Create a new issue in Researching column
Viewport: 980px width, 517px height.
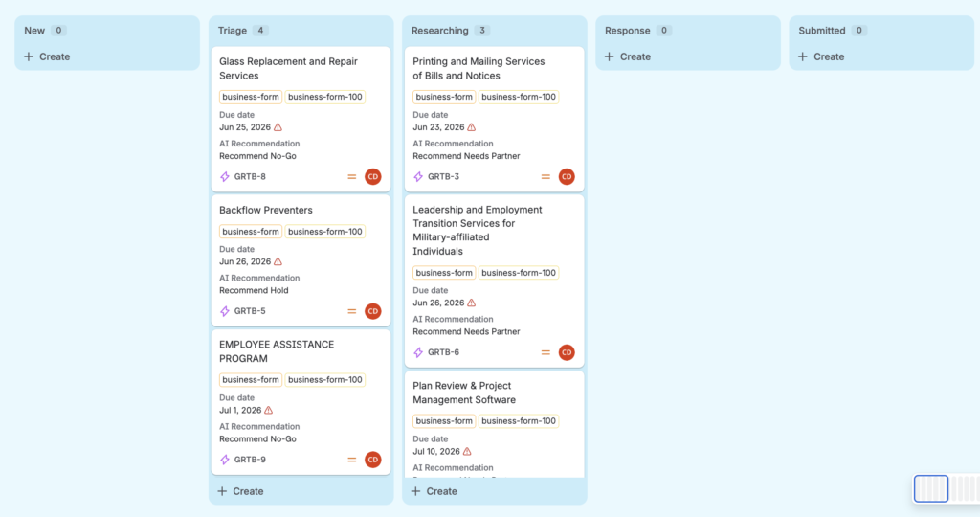tap(434, 491)
